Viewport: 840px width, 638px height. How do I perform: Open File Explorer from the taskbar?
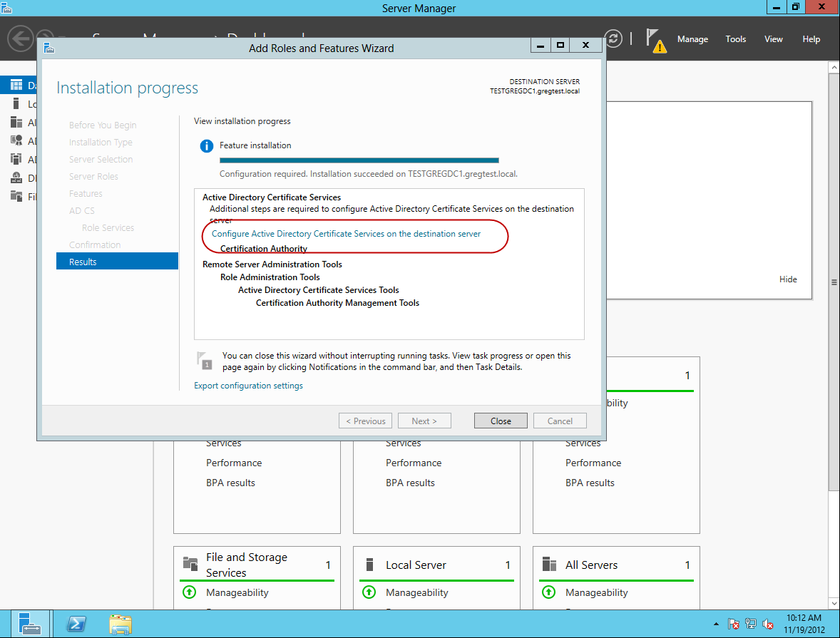click(121, 624)
